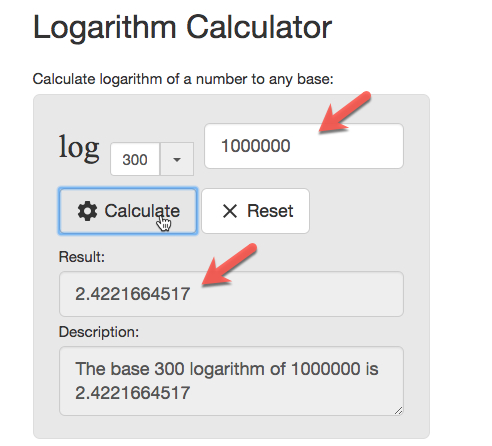Open the log base dropdown arrow
This screenshot has width=492, height=446.
pyautogui.click(x=177, y=159)
